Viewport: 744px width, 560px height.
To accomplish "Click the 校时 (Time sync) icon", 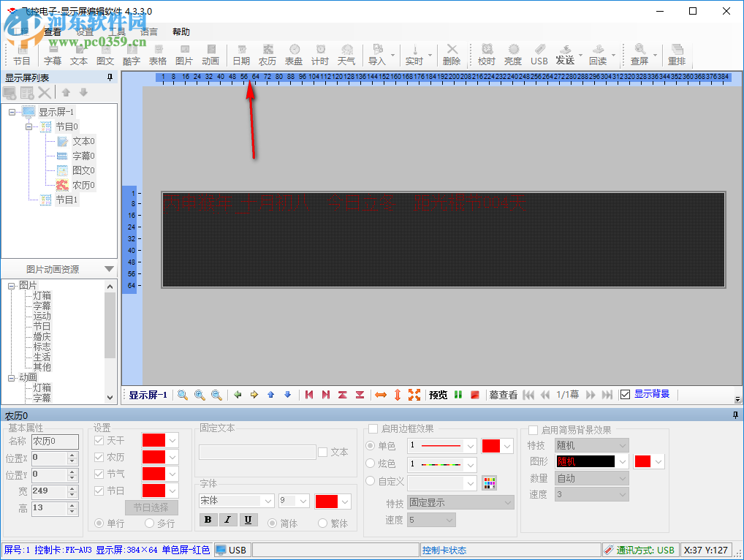I will tap(486, 54).
